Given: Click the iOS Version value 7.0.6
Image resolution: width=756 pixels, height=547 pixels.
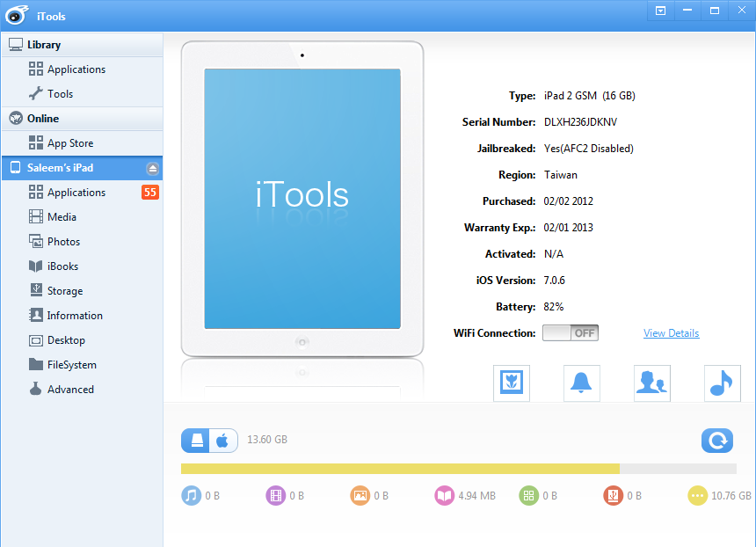Looking at the screenshot, I should tap(554, 281).
